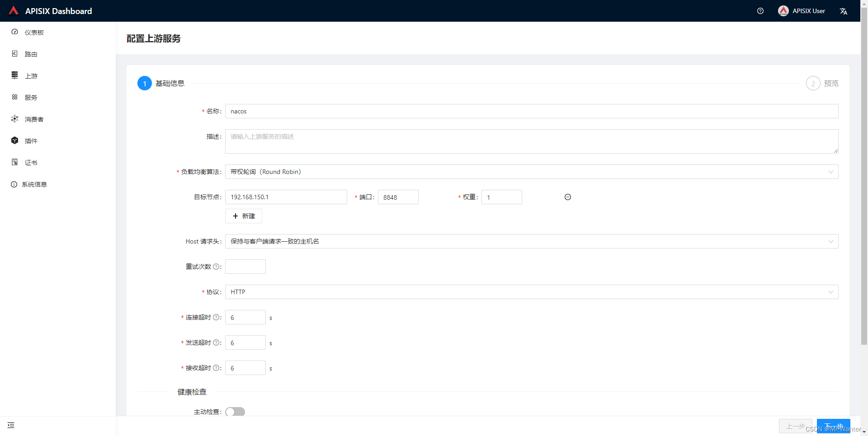Screen dimensions: 868x436
Task: Open 仪表板 menu item
Action: [58, 33]
